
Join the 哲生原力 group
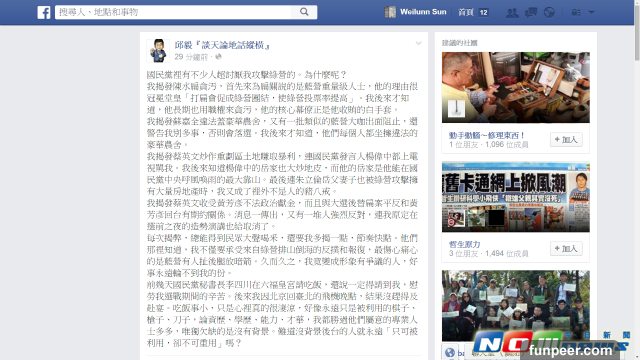coord(566,249)
